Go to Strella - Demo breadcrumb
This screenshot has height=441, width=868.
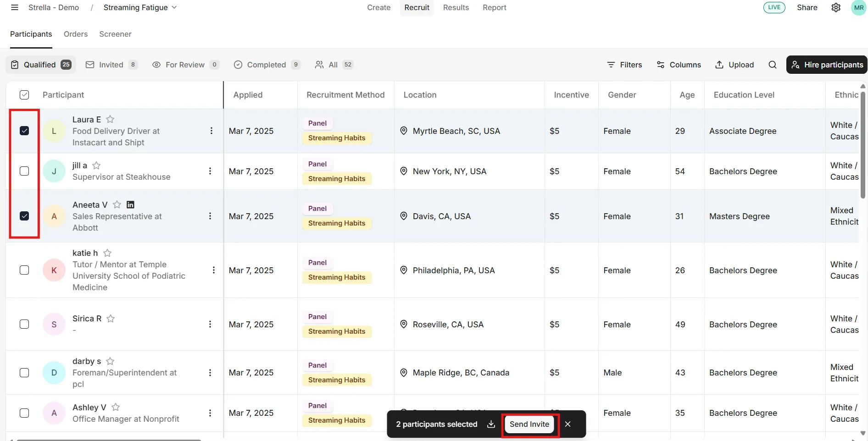(54, 7)
